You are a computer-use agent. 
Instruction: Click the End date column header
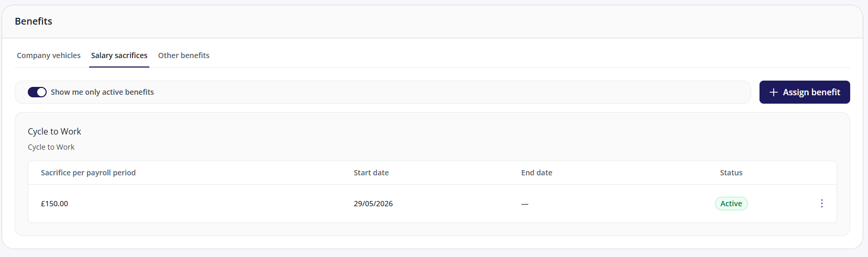tap(537, 173)
